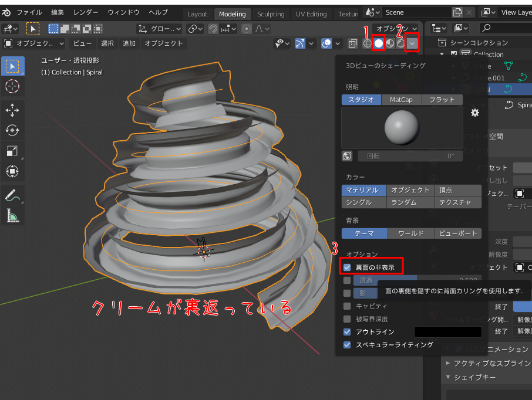
Task: Open the ファイル menu
Action: [x=29, y=12]
